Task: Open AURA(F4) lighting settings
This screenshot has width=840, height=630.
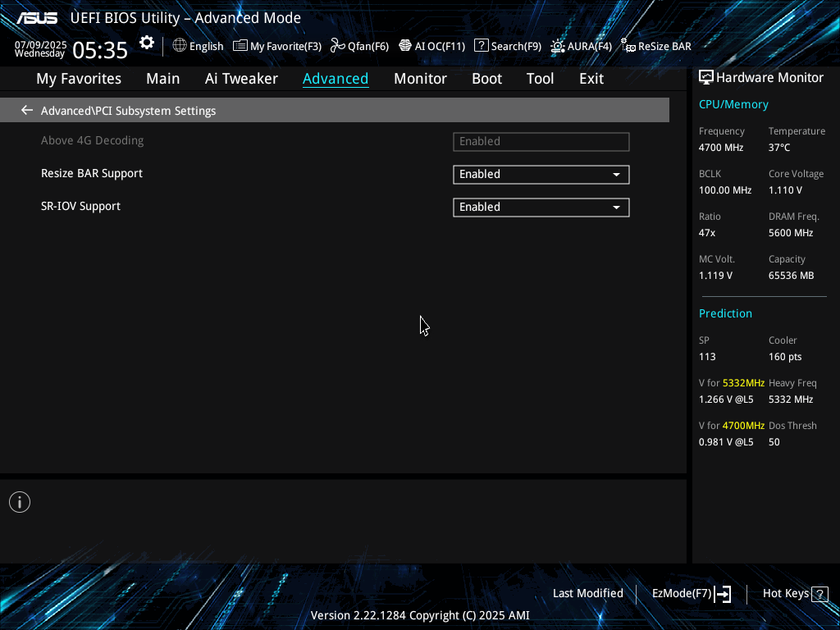Action: [581, 46]
